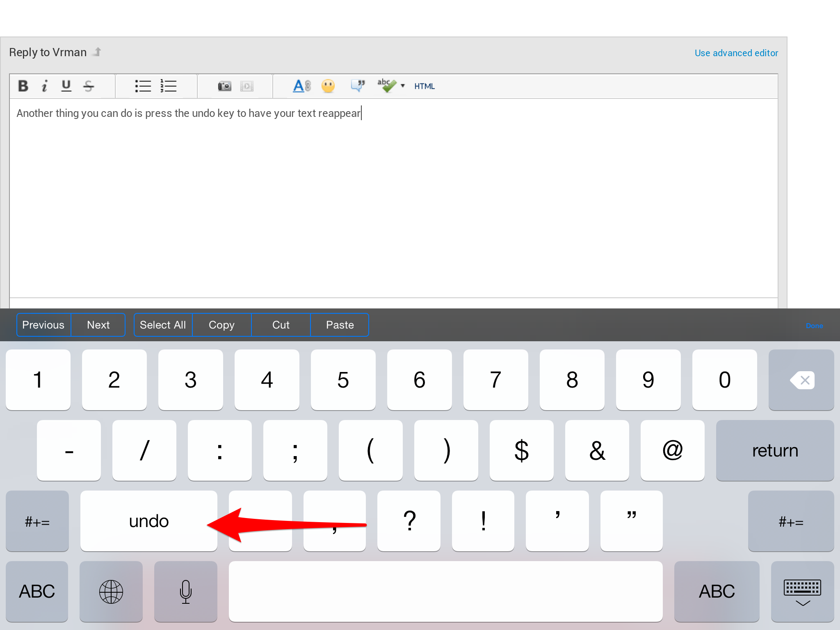Screen dimensions: 840x630
Task: Toggle italic formatting icon
Action: [x=45, y=86]
